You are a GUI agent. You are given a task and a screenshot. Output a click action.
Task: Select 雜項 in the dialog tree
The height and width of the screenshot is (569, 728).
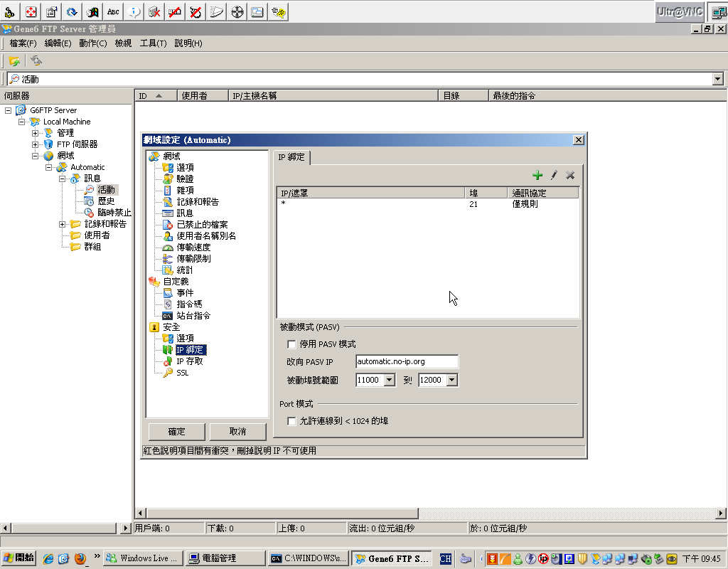185,190
